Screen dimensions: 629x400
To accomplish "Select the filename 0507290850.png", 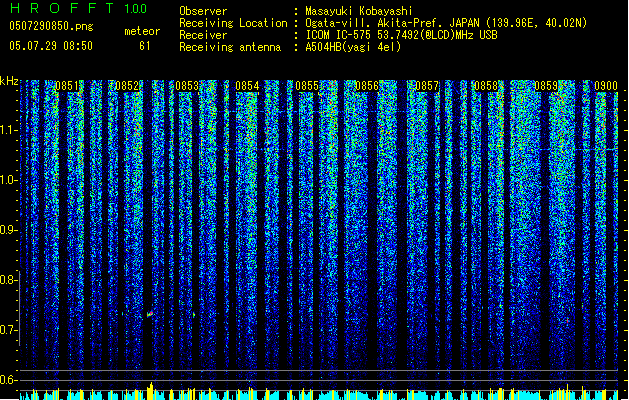I will 51,26.
